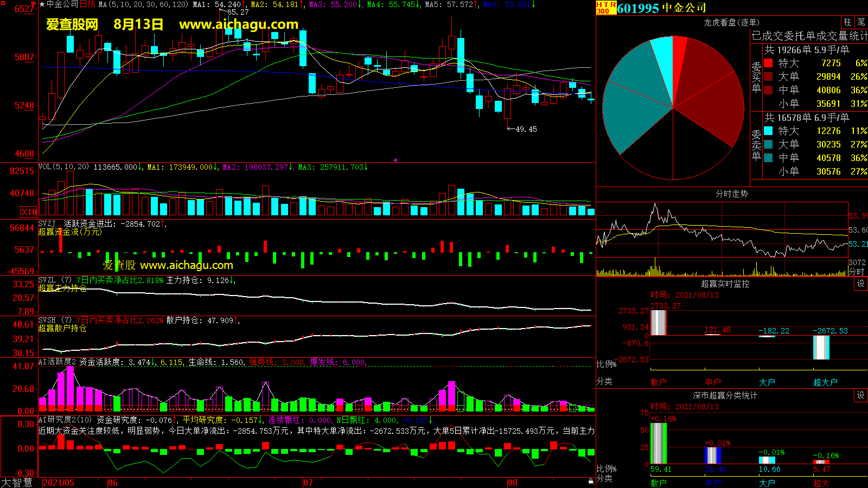This screenshot has height=488, width=868.
Task: Click the 2021/05 date marker on timeline
Action: 59,483
